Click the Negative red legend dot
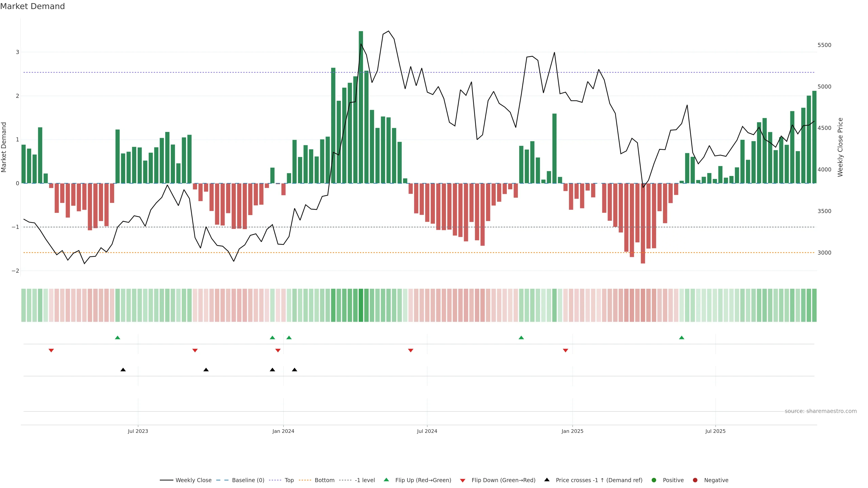Screen dimensions: 868x488 695,480
